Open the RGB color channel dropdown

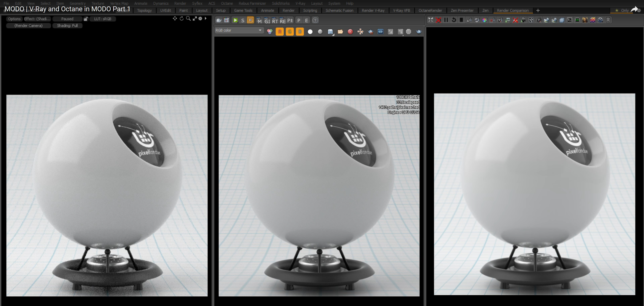(x=239, y=30)
